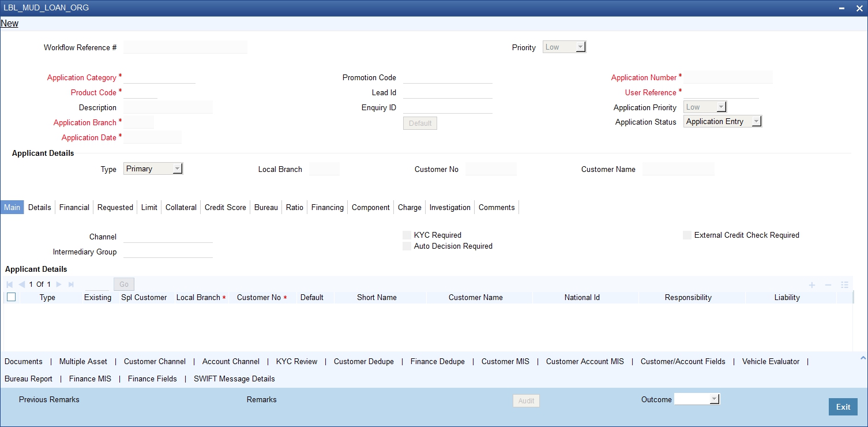Add a row to Applicant Details grid
The image size is (868, 427).
tap(812, 285)
